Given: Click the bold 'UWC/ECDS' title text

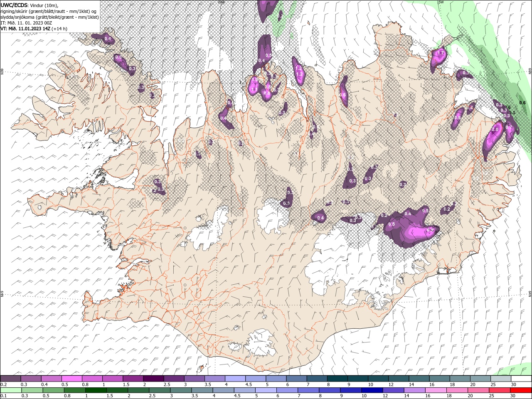Looking at the screenshot, I should (x=14, y=5).
